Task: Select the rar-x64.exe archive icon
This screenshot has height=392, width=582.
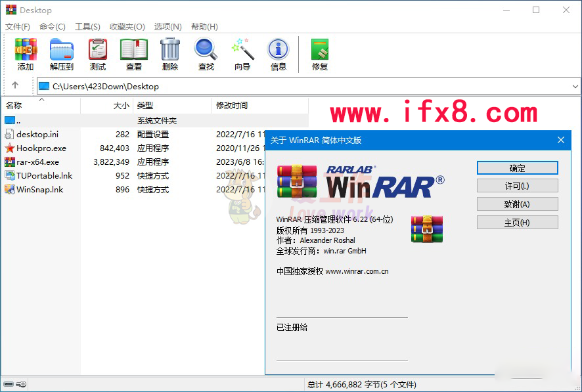Action: click(10, 162)
